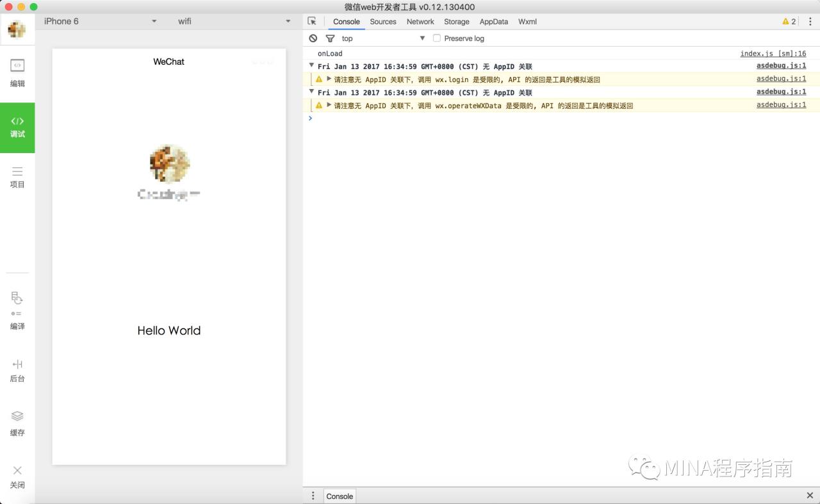Expand the wx.operateWXData warning message details
This screenshot has width=820, height=504.
329,105
